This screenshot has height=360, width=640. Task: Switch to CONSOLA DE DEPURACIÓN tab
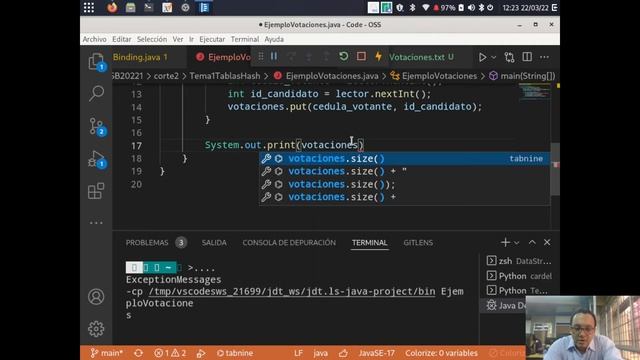pos(289,243)
